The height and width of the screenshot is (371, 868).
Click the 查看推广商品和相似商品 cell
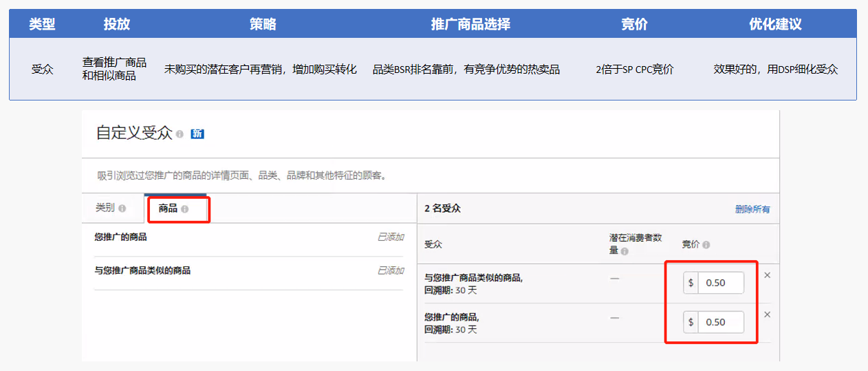115,69
